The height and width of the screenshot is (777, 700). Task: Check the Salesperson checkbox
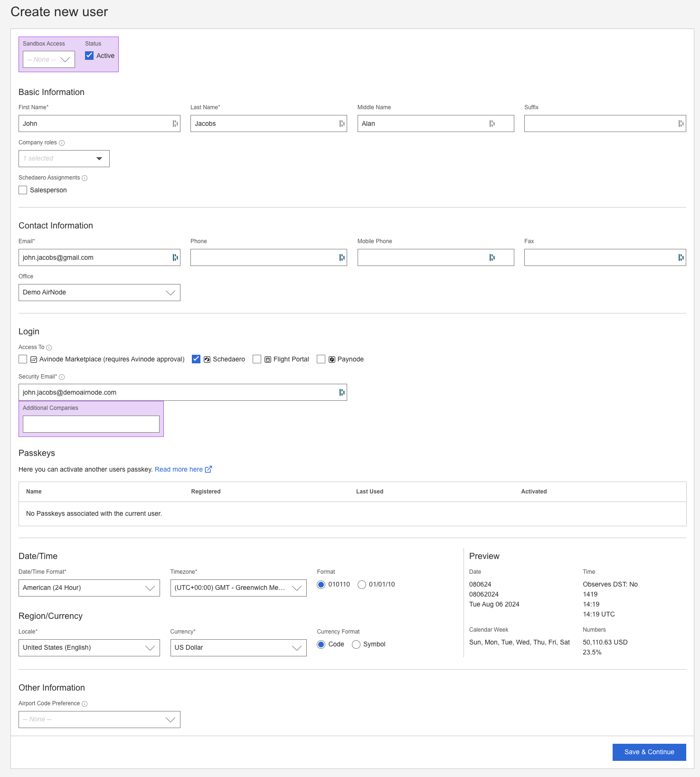pos(23,190)
